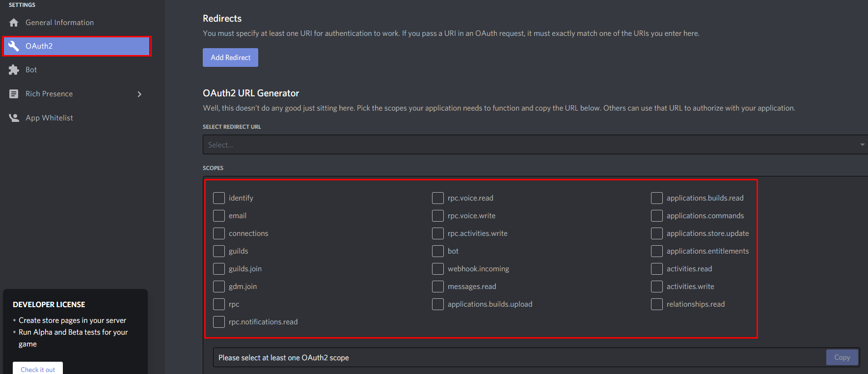The height and width of the screenshot is (374, 868).
Task: Enable the identify scope checkbox
Action: (219, 198)
